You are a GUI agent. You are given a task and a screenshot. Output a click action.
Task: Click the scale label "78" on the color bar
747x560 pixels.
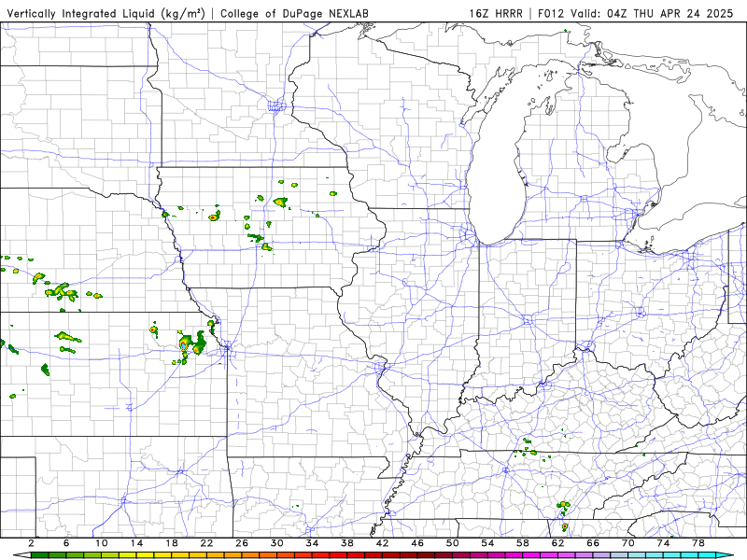coord(698,543)
